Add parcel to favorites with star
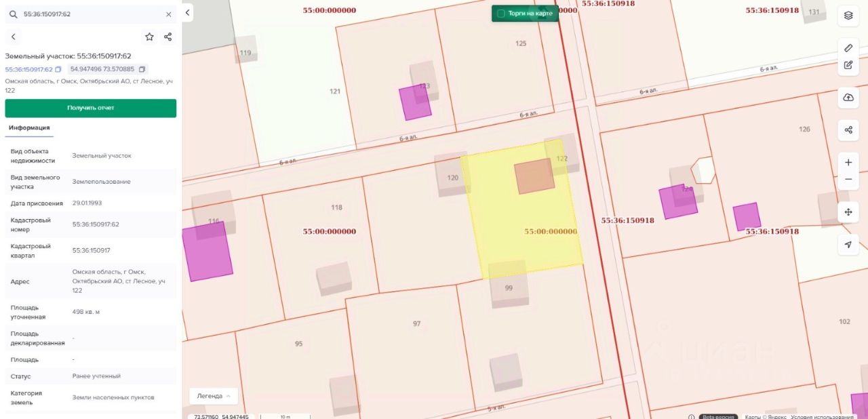 point(149,37)
